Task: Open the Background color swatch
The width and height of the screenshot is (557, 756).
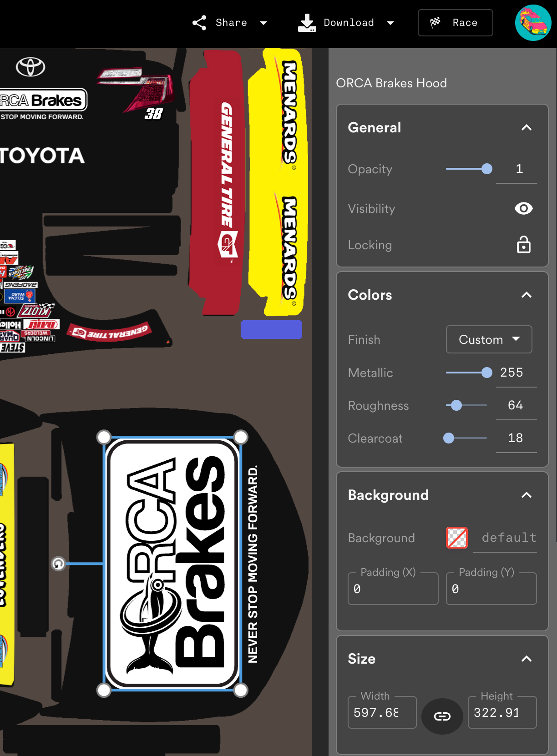Action: 457,538
